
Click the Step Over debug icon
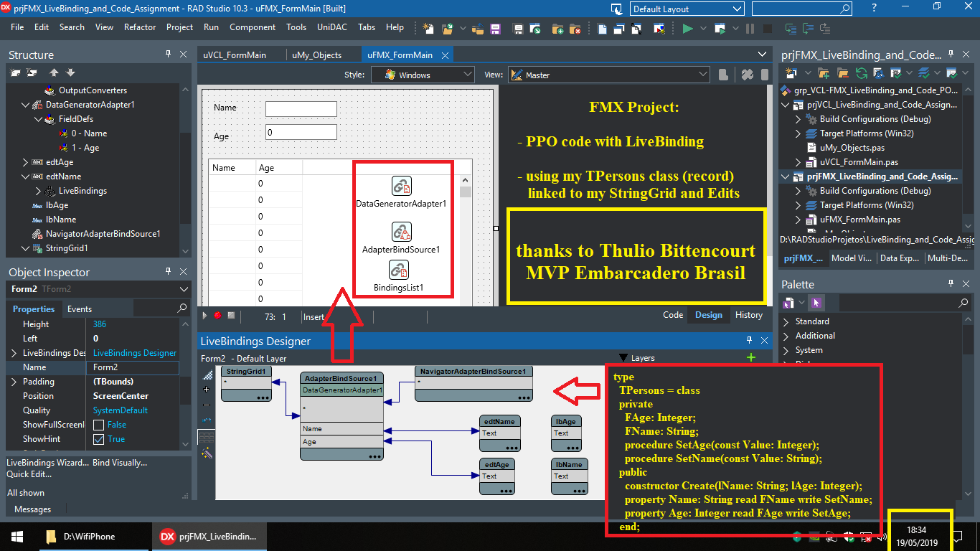809,29
